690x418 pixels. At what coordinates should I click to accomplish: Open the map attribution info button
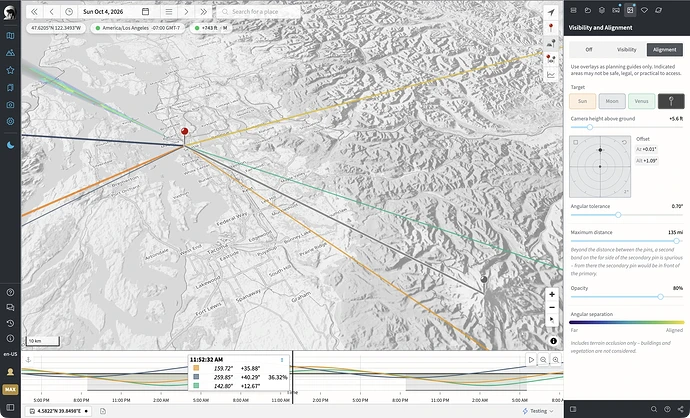pyautogui.click(x=553, y=341)
